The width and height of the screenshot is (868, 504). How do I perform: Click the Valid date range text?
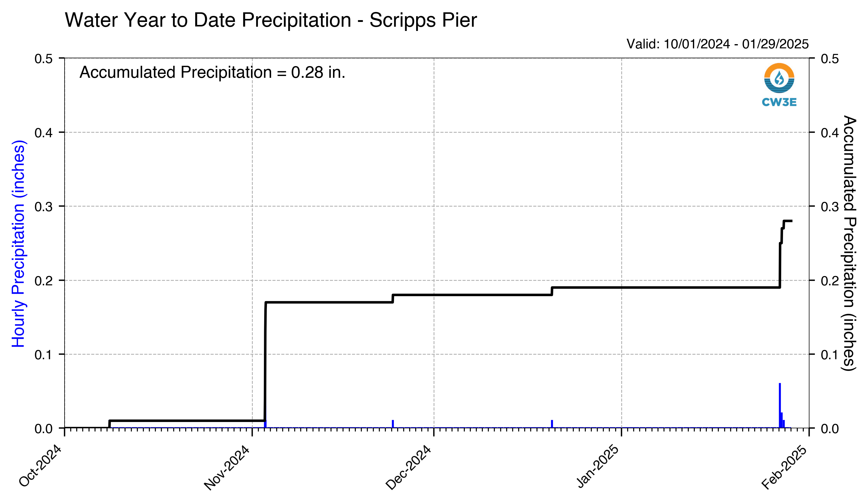pyautogui.click(x=718, y=44)
